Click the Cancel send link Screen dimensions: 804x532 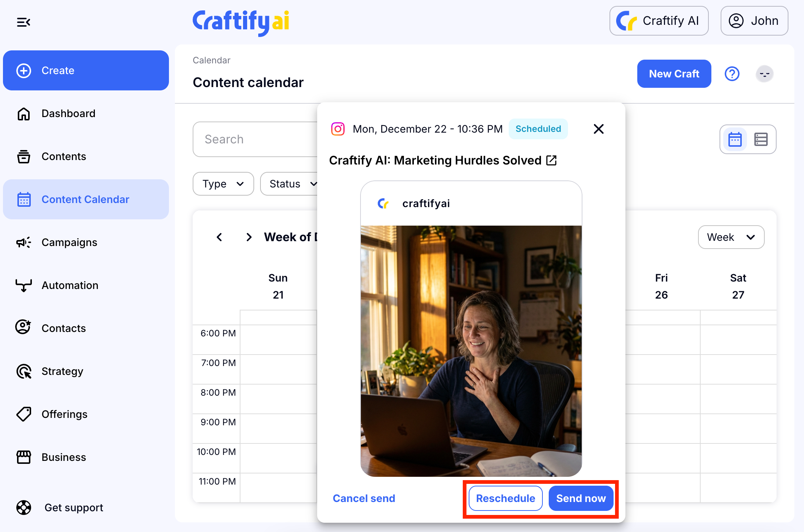(x=364, y=498)
